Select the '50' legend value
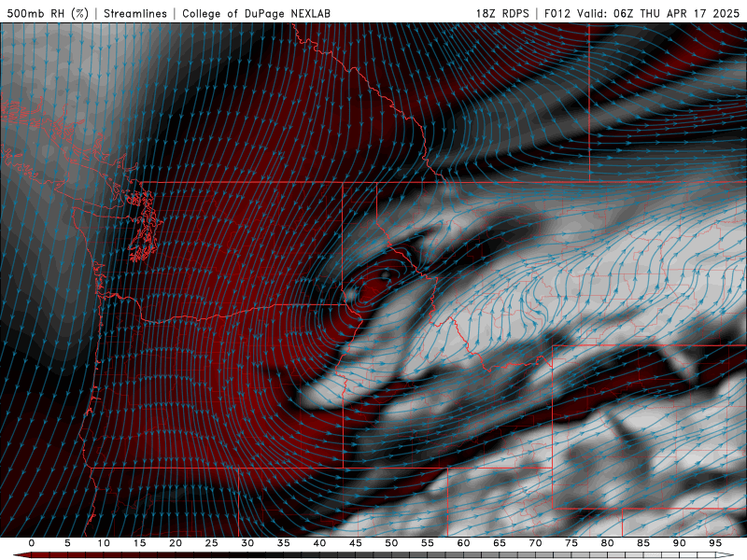The height and width of the screenshot is (560, 747). point(391,543)
